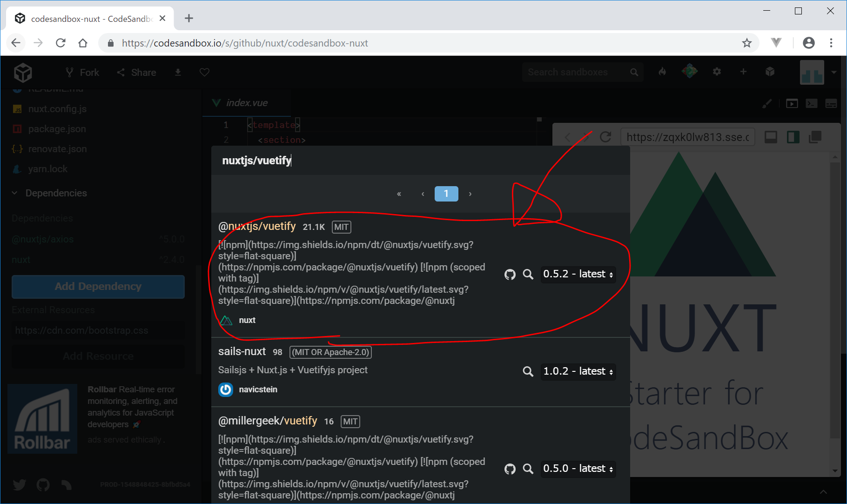847x504 pixels.
Task: Click the pencil icon above the preview
Action: coord(766,103)
